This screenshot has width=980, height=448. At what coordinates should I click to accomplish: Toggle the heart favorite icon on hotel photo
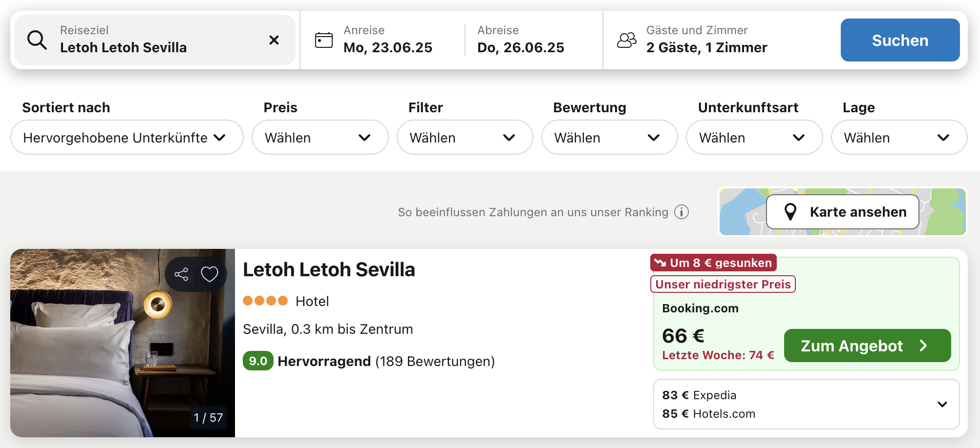pyautogui.click(x=210, y=274)
